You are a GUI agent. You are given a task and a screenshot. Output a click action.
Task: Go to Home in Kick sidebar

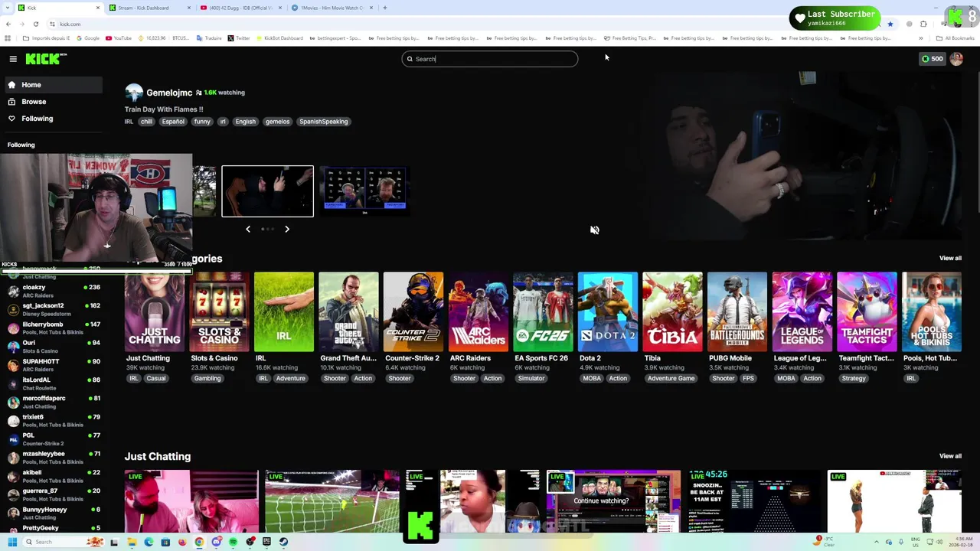coord(52,85)
